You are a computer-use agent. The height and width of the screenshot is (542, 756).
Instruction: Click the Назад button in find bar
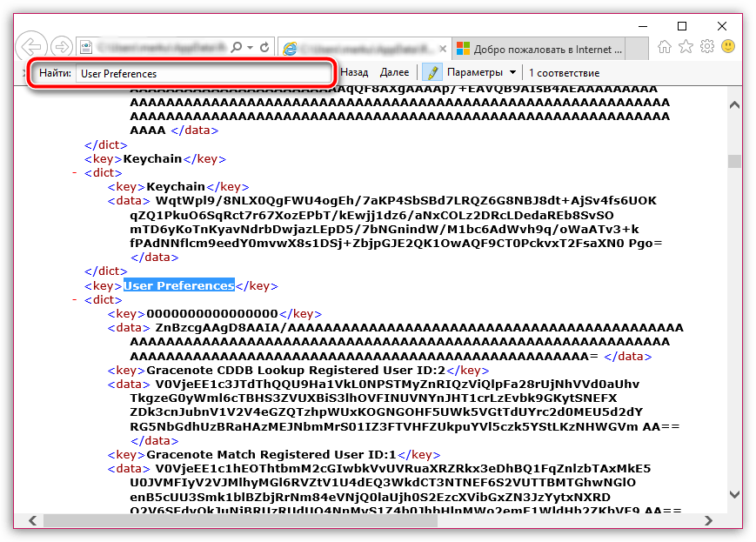click(354, 73)
